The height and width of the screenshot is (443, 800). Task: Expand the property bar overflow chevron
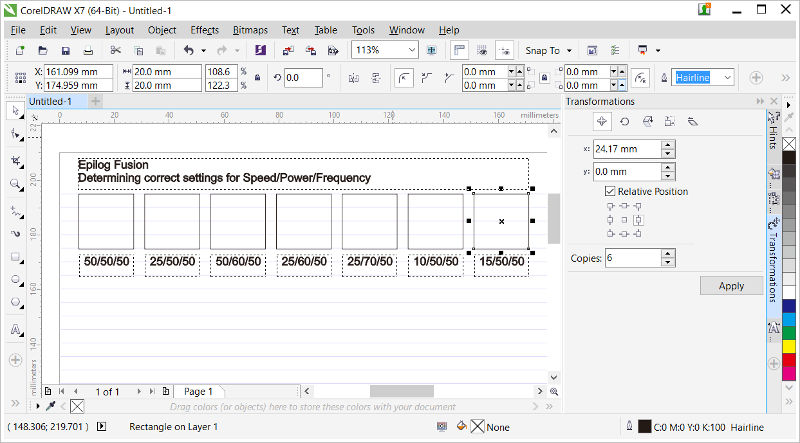pyautogui.click(x=786, y=78)
